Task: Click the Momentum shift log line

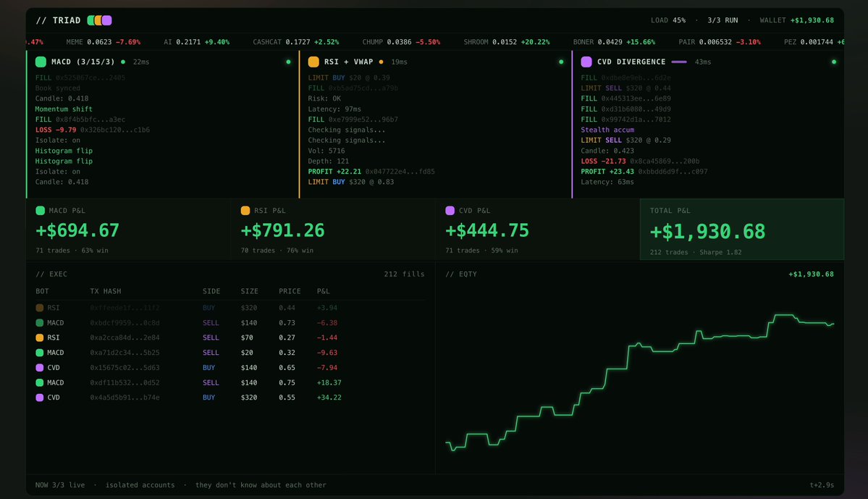Action: pos(64,109)
